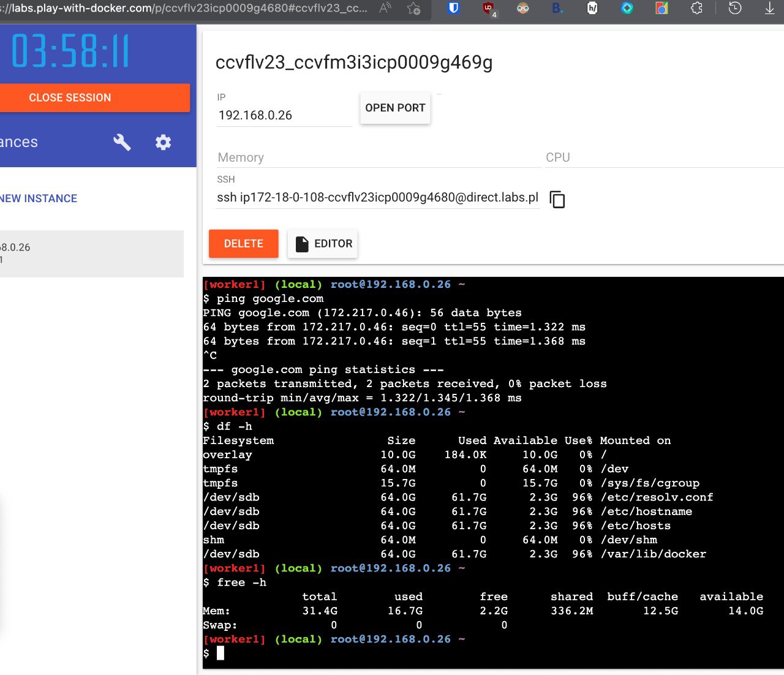The image size is (784, 675).
Task: Click the IP address field 192.168.0.26
Action: [x=284, y=115]
